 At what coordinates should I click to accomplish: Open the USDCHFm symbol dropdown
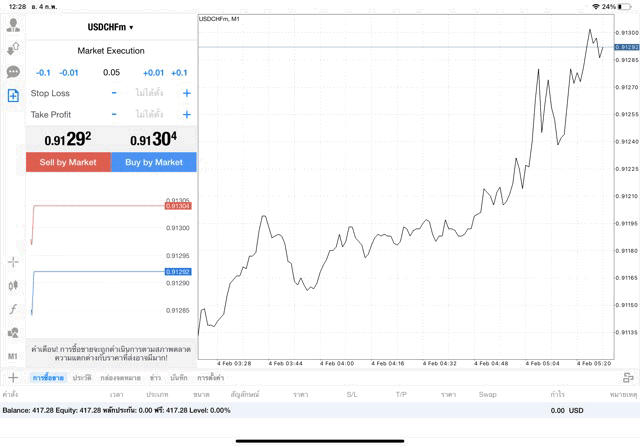point(111,27)
